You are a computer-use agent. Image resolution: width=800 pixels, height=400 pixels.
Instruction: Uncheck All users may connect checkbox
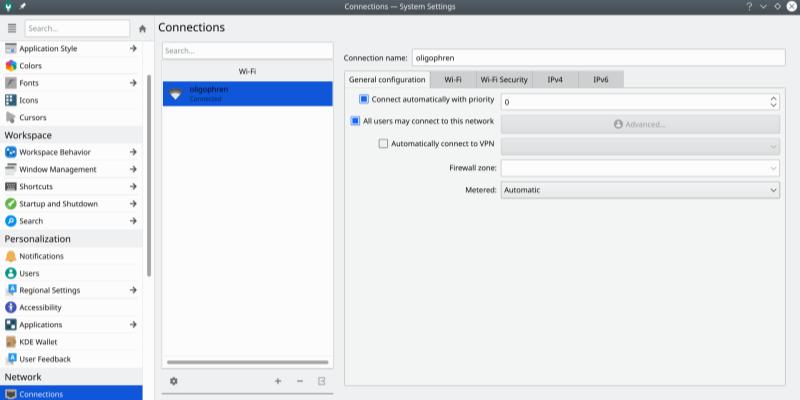pos(355,121)
